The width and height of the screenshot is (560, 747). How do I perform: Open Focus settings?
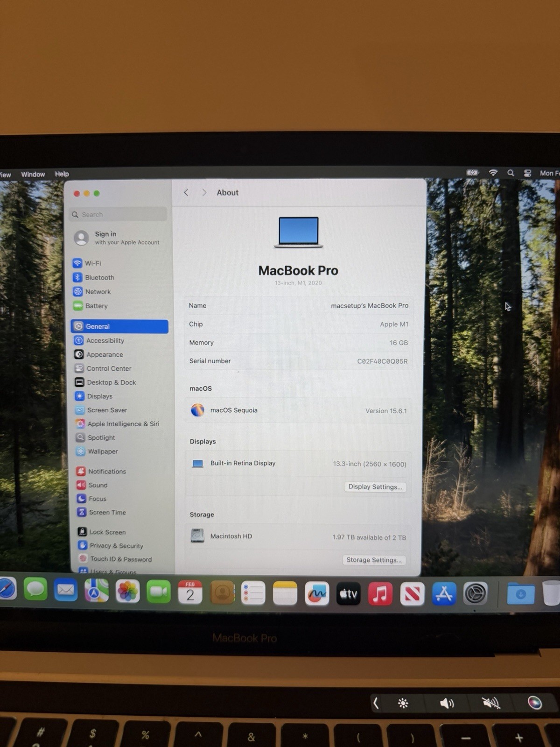92,499
